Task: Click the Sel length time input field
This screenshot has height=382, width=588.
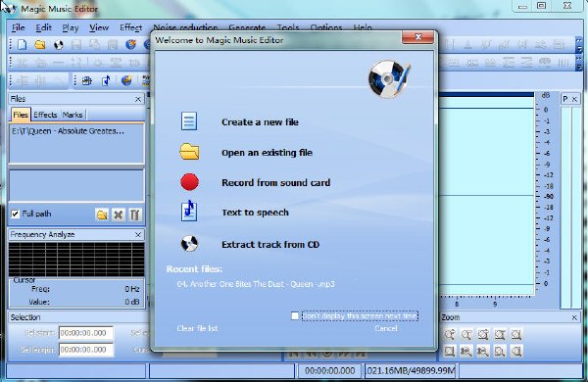Action: (x=86, y=350)
